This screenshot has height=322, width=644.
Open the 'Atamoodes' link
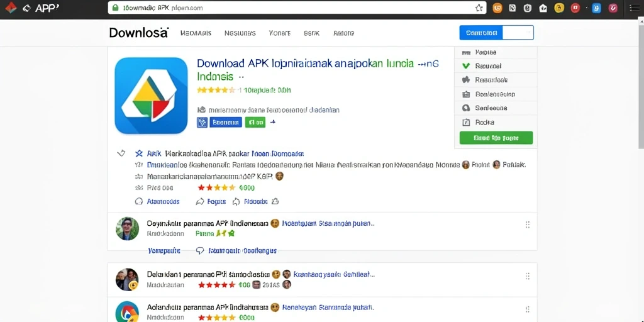tap(163, 202)
